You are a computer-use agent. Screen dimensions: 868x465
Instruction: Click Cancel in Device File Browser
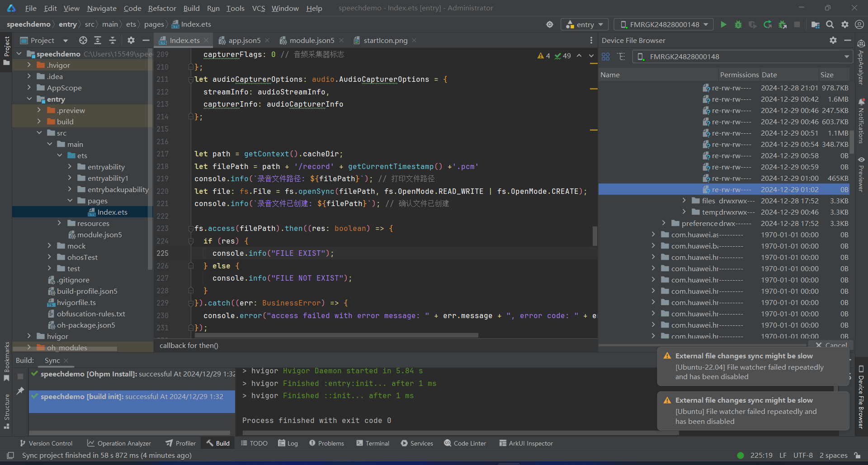pyautogui.click(x=832, y=345)
